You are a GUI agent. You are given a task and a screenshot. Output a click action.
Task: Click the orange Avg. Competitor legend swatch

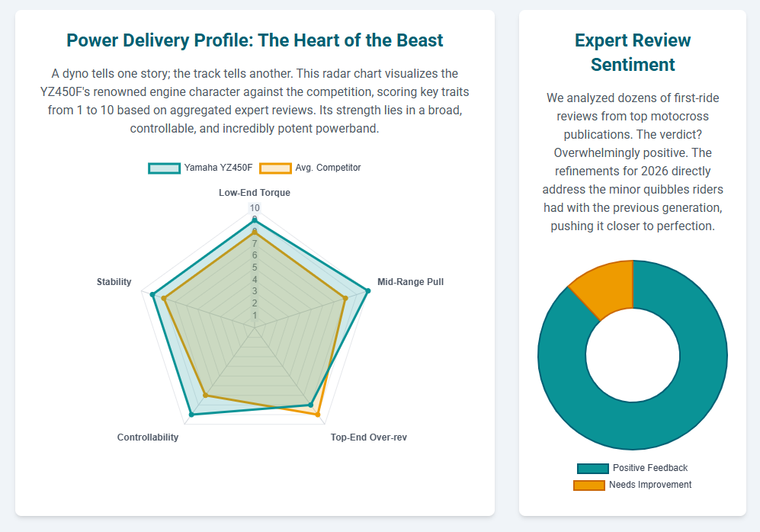tap(275, 168)
